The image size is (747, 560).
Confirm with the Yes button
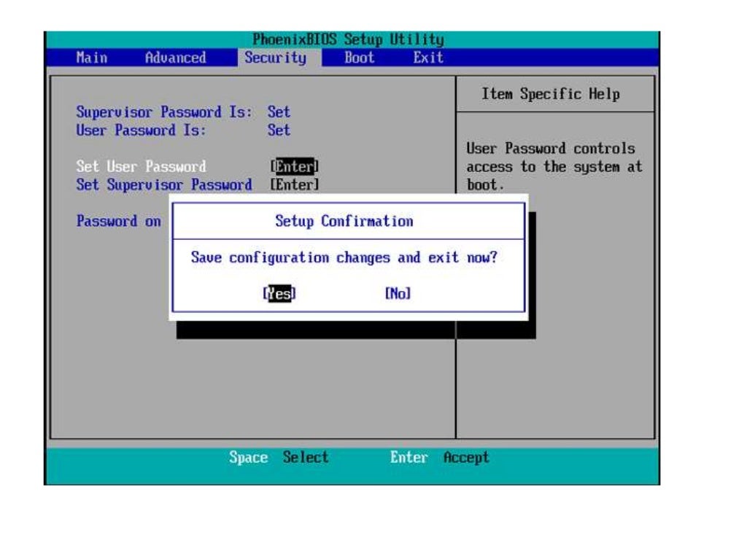click(279, 293)
